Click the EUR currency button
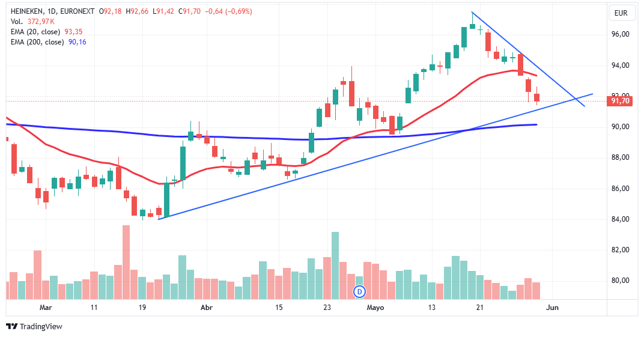 [621, 13]
